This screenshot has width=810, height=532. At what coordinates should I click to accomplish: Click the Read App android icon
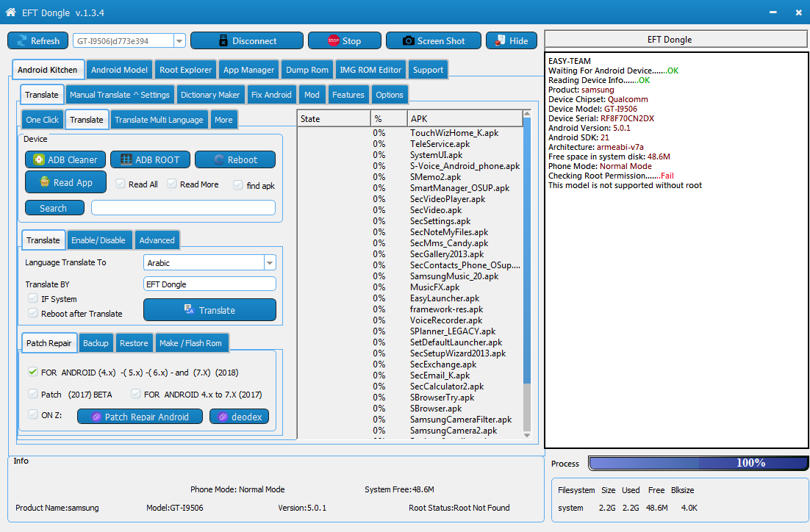tap(45, 181)
